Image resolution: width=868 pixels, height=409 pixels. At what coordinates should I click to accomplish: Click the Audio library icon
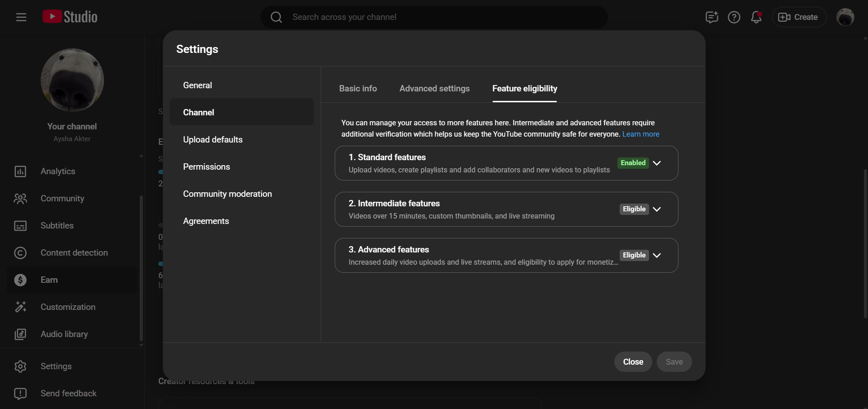pyautogui.click(x=20, y=334)
